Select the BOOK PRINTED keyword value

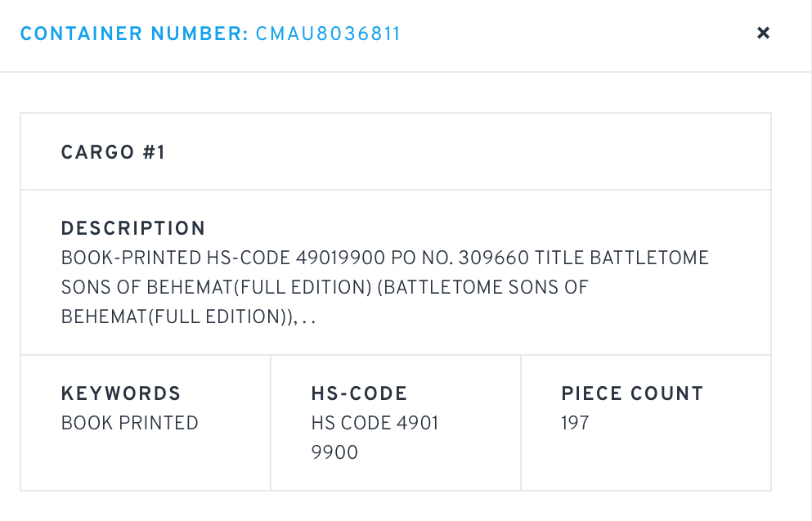(130, 423)
